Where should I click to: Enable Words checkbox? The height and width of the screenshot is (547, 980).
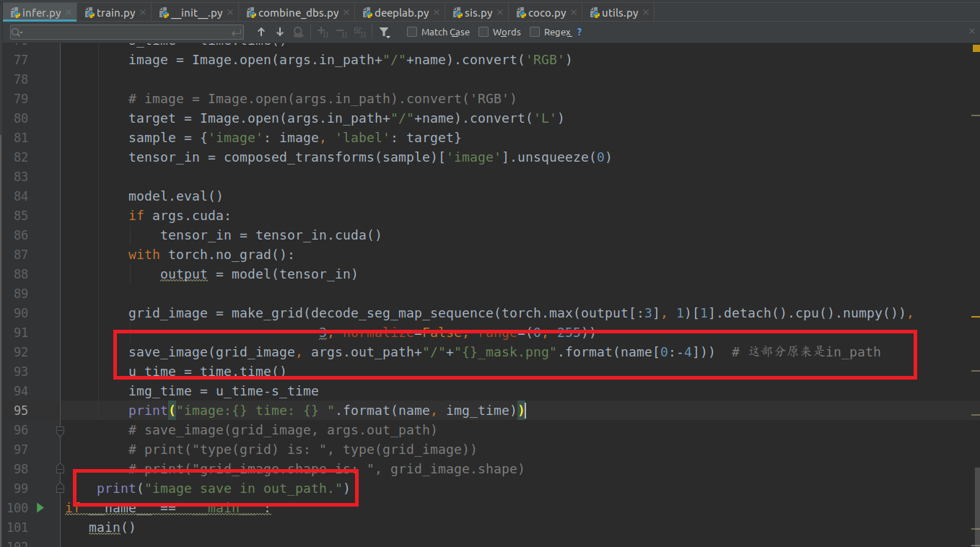click(484, 32)
